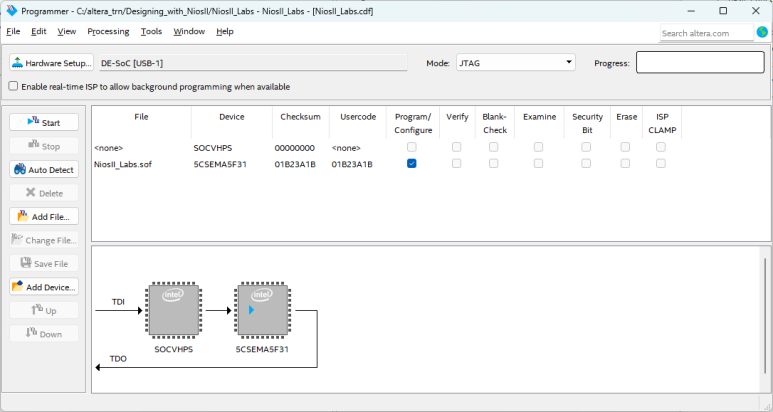This screenshot has width=773, height=412.
Task: Click the Delete button
Action: tap(44, 193)
